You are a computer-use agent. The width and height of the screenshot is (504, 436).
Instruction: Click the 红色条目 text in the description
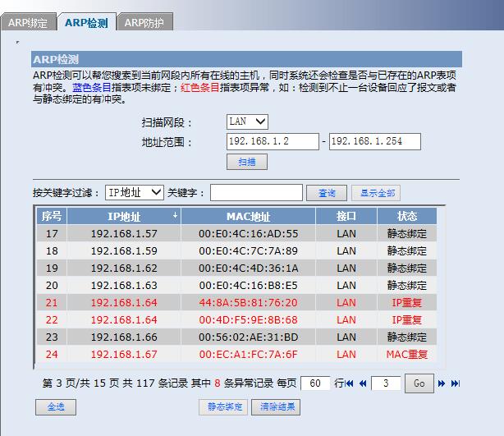(x=200, y=87)
